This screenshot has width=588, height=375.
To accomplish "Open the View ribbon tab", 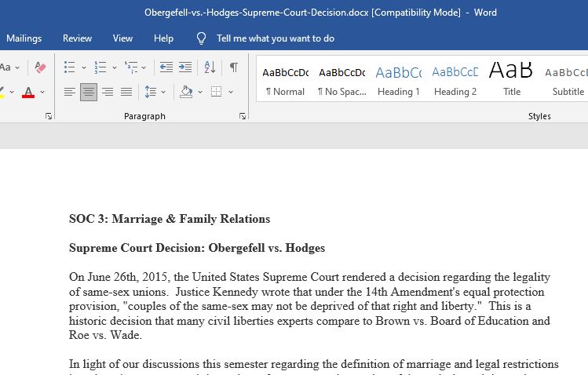I will (x=122, y=38).
